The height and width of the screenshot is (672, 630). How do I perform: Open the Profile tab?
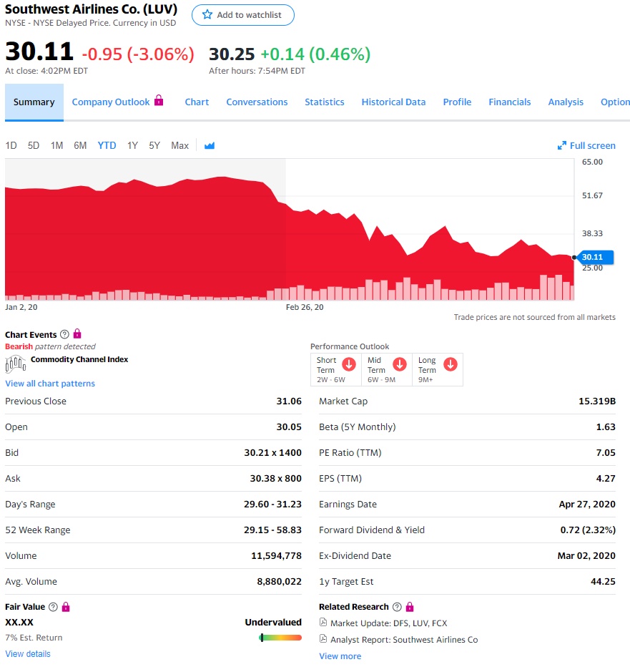(457, 102)
